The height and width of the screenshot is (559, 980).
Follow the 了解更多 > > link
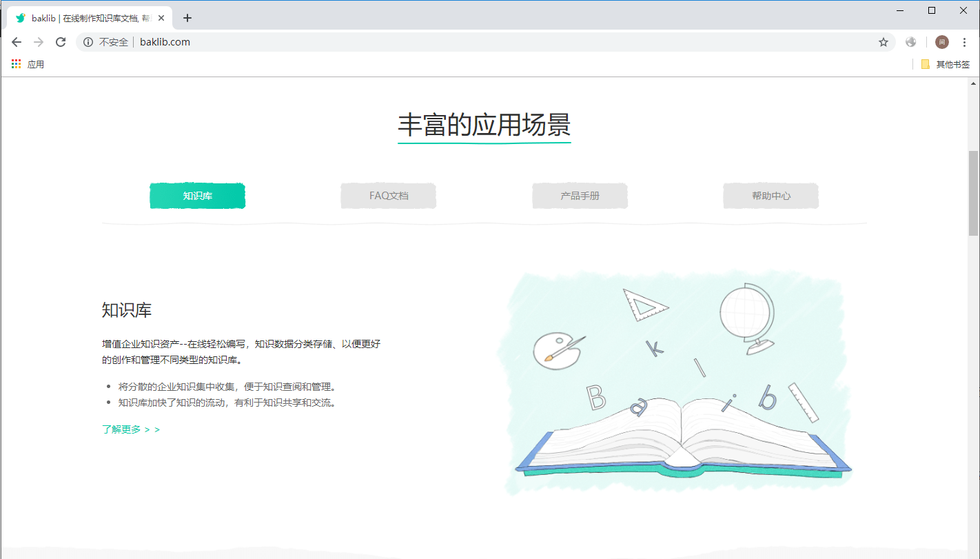click(131, 429)
